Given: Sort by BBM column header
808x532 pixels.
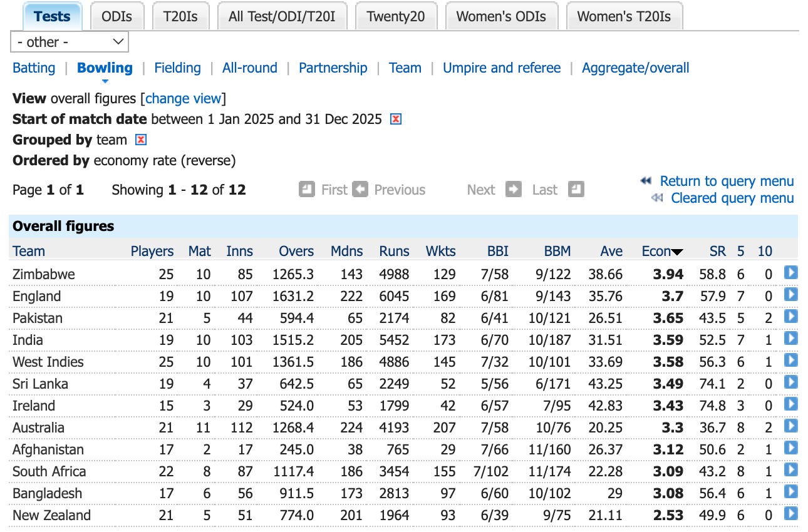Looking at the screenshot, I should pyautogui.click(x=557, y=252).
